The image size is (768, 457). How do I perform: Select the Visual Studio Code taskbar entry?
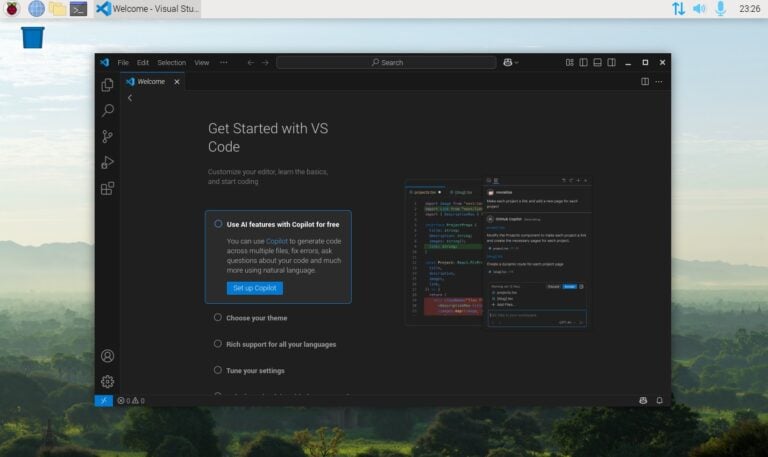click(x=147, y=8)
